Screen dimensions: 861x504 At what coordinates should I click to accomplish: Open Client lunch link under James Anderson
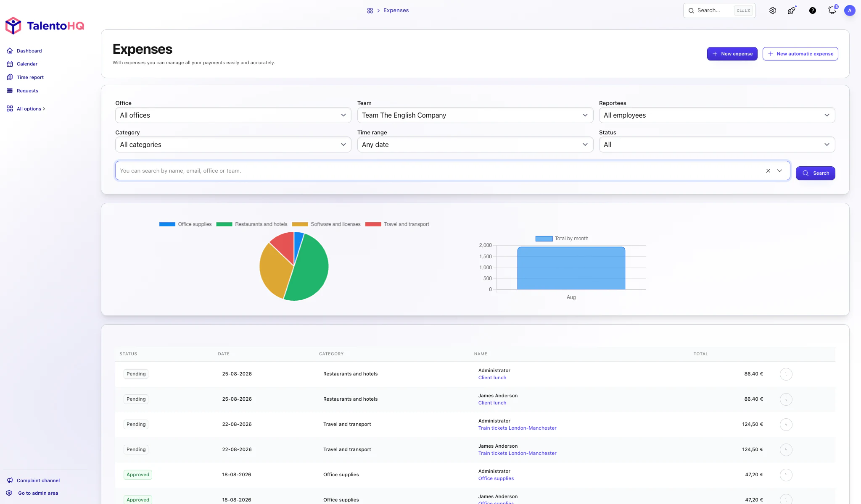point(492,403)
